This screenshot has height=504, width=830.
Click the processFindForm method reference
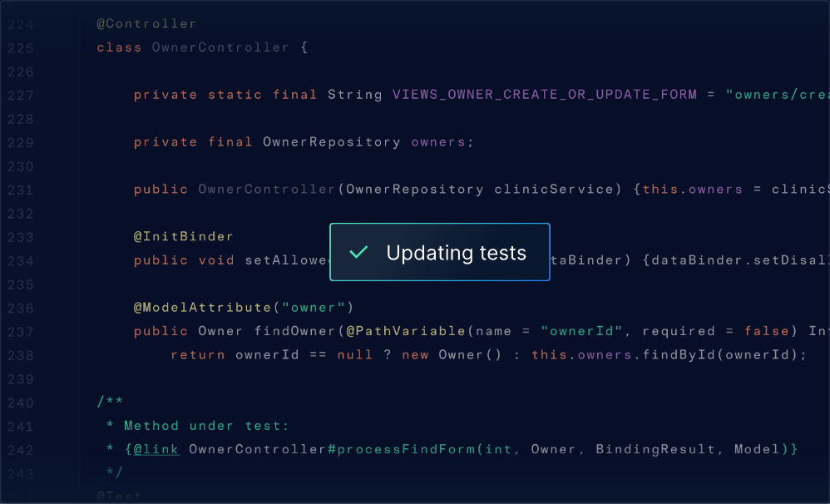[x=406, y=449]
